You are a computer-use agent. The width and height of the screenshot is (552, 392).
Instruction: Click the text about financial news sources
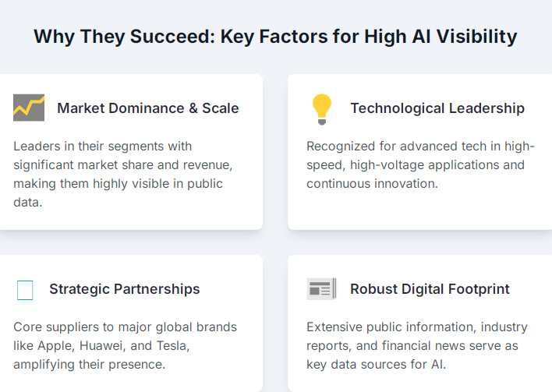(417, 345)
